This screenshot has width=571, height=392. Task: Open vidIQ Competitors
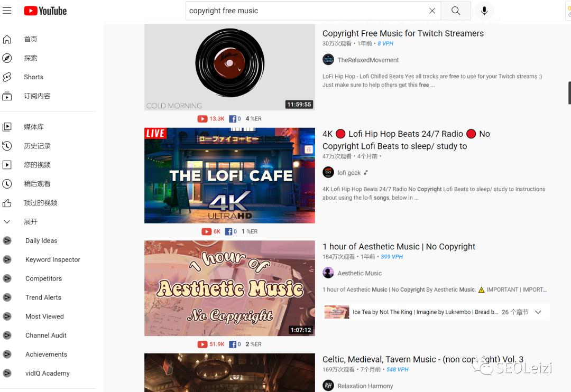(x=43, y=278)
